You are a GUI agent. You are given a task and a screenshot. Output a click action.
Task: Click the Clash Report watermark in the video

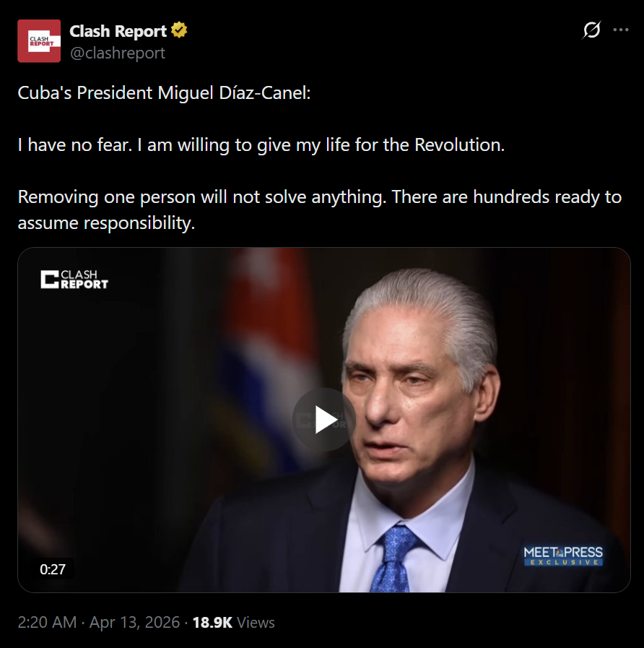[x=74, y=280]
